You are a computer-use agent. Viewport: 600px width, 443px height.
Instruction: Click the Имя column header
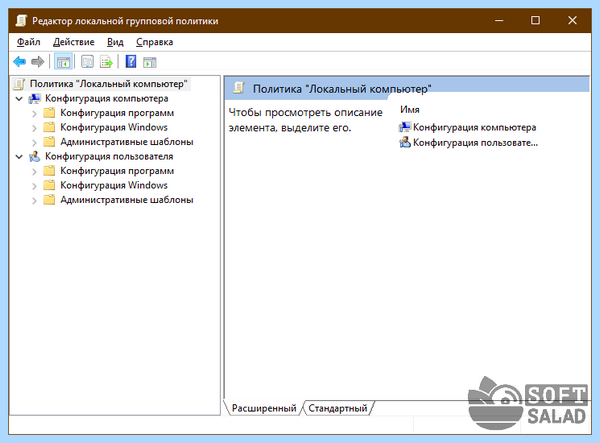click(x=410, y=110)
